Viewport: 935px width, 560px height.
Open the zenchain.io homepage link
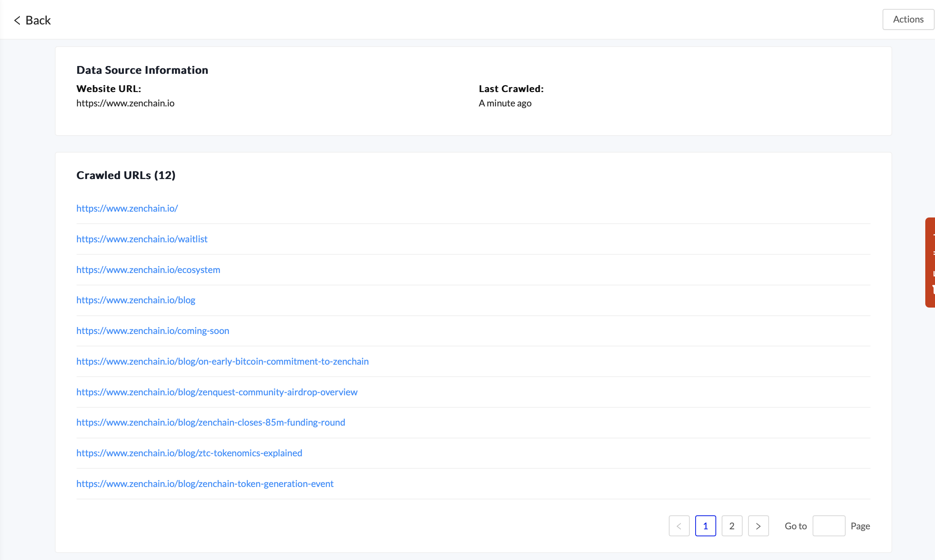point(127,208)
